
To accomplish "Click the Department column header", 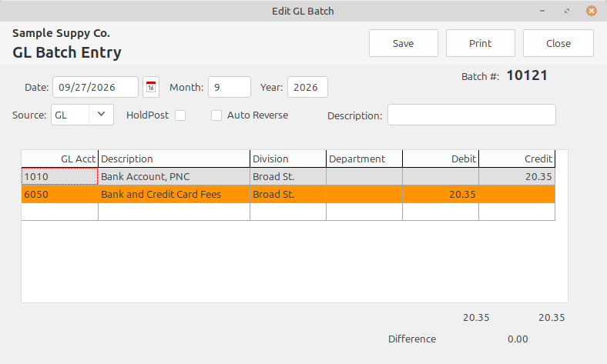I will (364, 159).
